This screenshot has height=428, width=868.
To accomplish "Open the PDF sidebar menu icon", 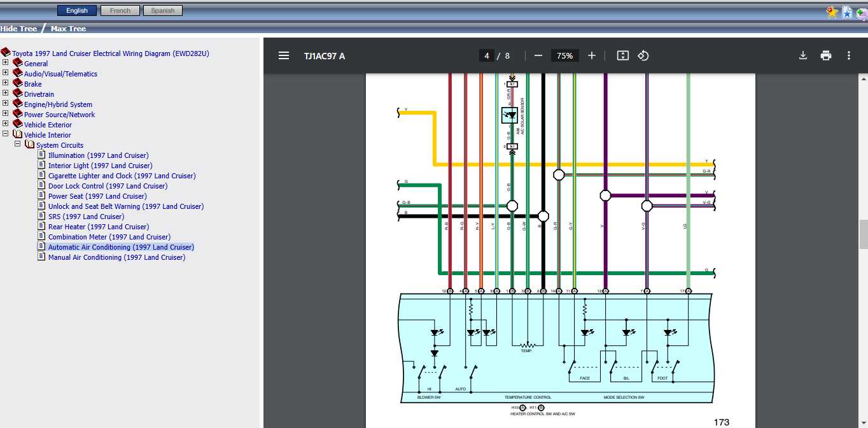I will [x=284, y=56].
